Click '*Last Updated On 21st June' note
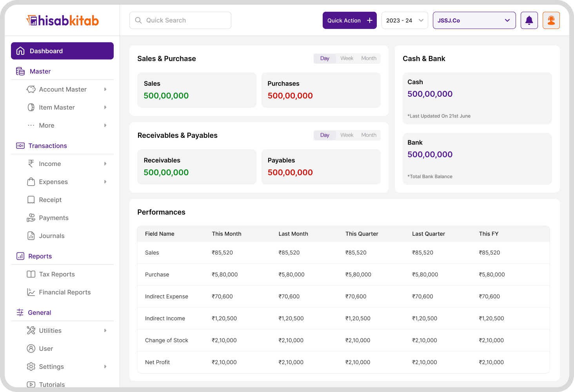Image resolution: width=574 pixels, height=392 pixels. tap(439, 116)
